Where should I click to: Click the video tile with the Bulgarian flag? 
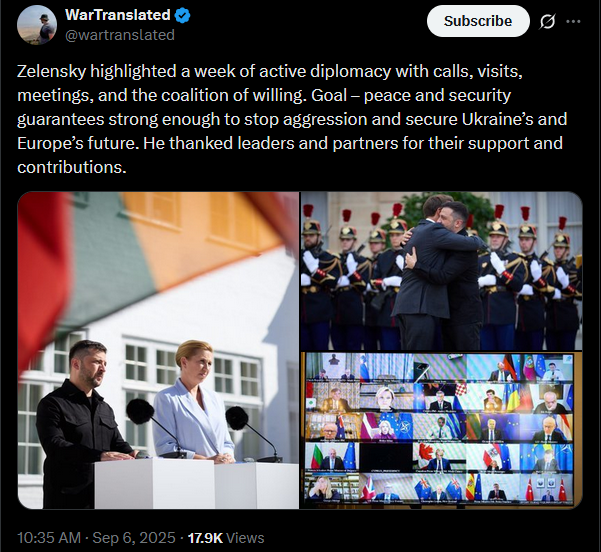(x=332, y=457)
